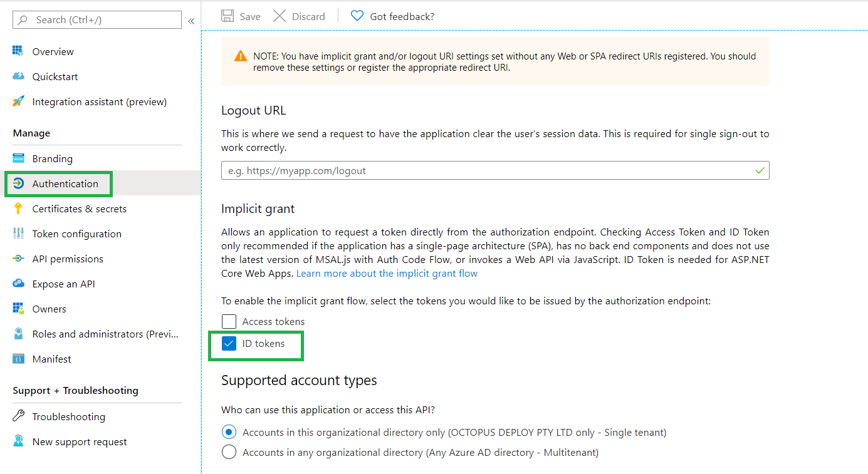
Task: Select the Overview icon in the sidebar
Action: pos(19,51)
